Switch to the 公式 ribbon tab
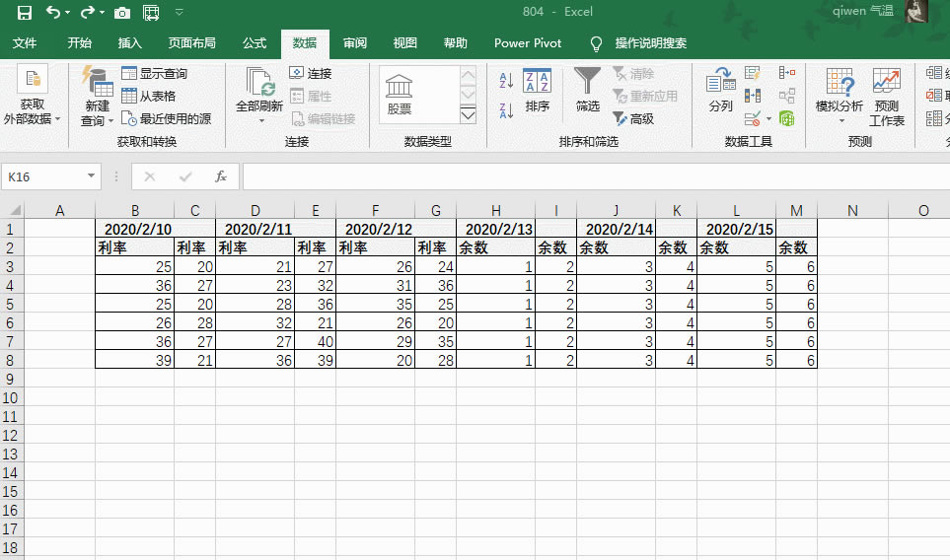This screenshot has width=950, height=560. click(255, 43)
